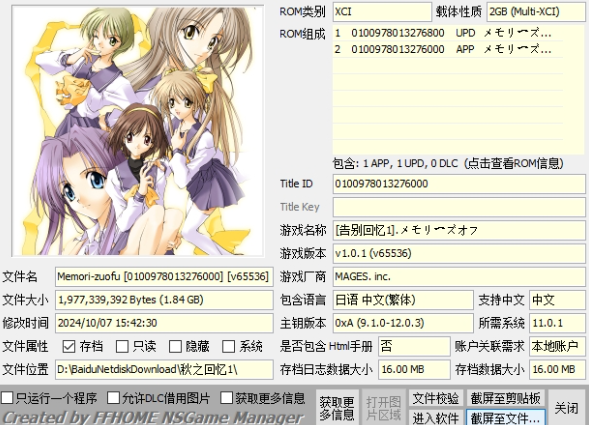Enable the 只读 read-only checkbox
Screen dimensions: 589x425
pyautogui.click(x=122, y=346)
